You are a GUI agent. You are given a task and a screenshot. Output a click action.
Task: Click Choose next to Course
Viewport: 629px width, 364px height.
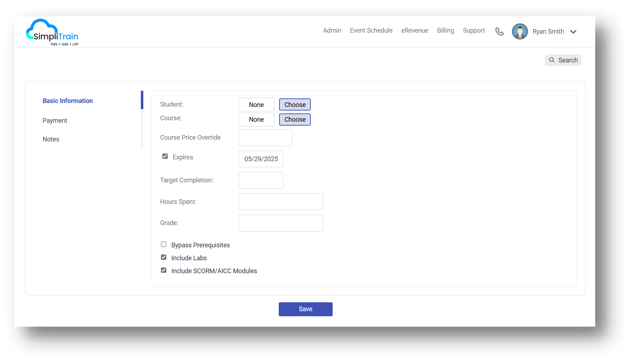pyautogui.click(x=295, y=120)
